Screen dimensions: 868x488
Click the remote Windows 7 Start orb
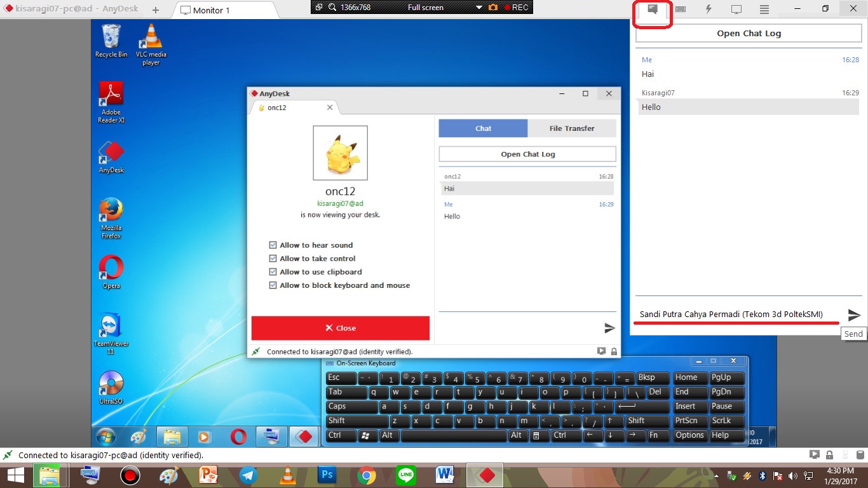pos(105,437)
